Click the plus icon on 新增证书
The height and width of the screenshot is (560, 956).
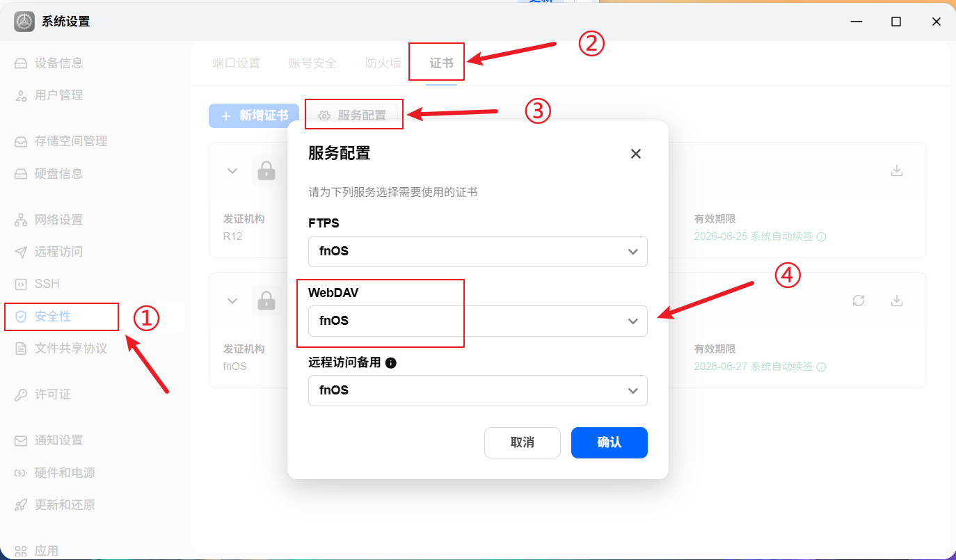[226, 115]
